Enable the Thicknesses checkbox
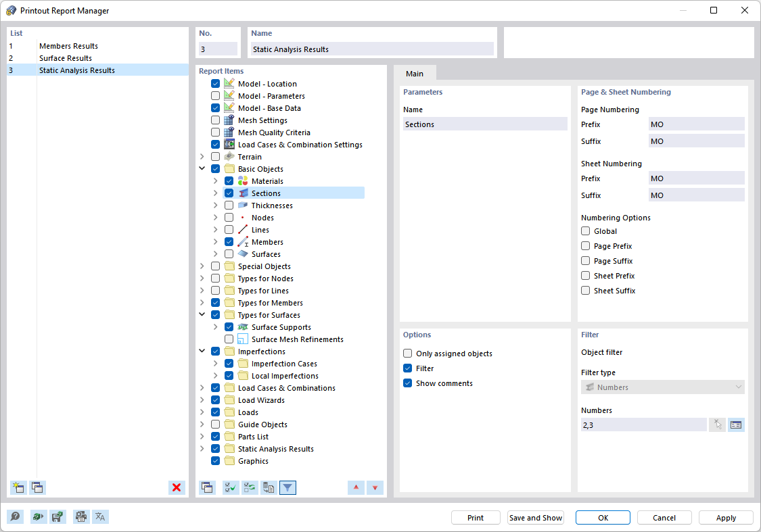The image size is (761, 532). click(x=229, y=205)
